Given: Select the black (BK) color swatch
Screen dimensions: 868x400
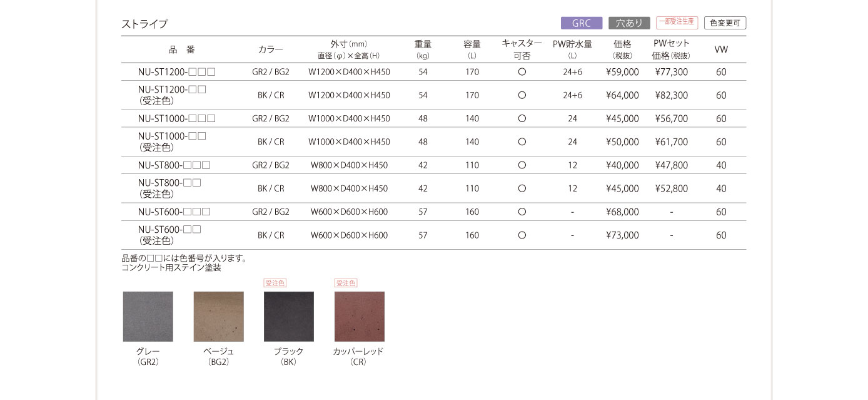Looking at the screenshot, I should click(x=288, y=316).
